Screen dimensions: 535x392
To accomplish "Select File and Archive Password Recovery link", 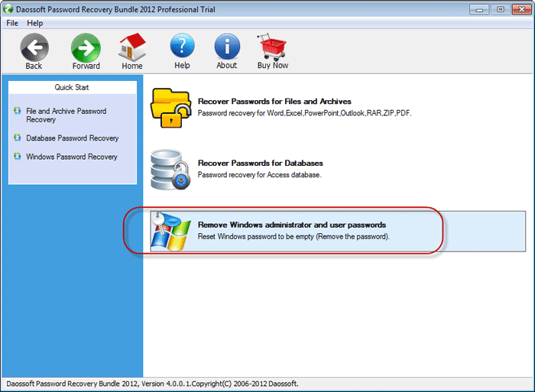I will (66, 115).
